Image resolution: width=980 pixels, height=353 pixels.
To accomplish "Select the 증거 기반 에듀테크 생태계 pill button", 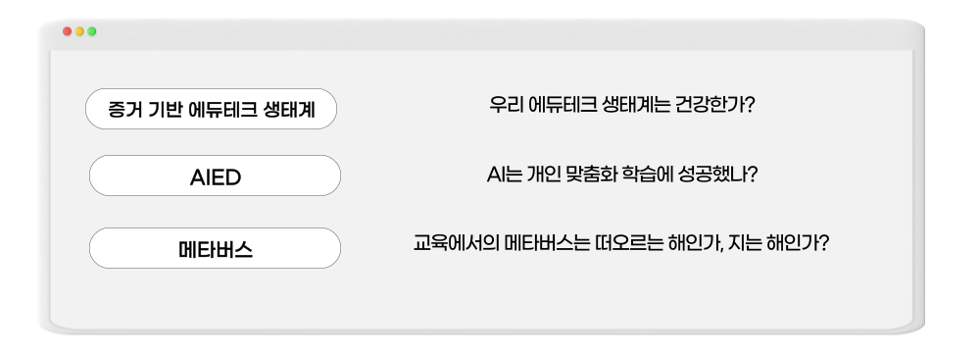I will pos(212,109).
